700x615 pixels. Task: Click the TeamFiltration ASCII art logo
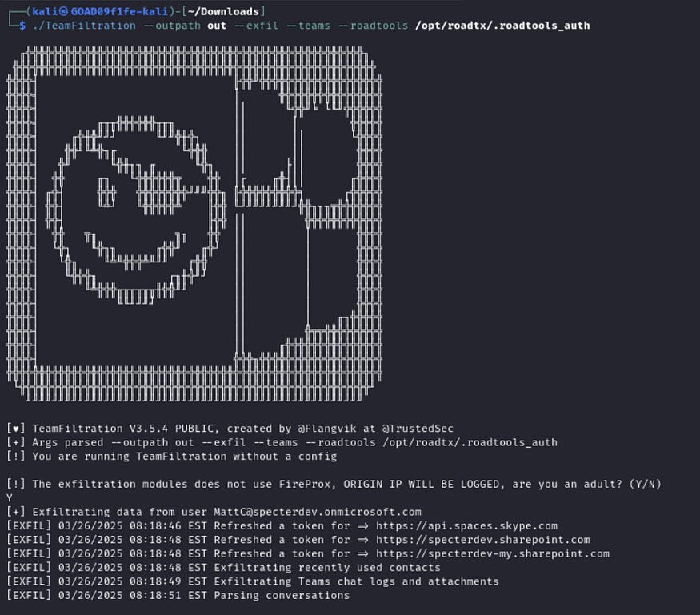pos(194,224)
